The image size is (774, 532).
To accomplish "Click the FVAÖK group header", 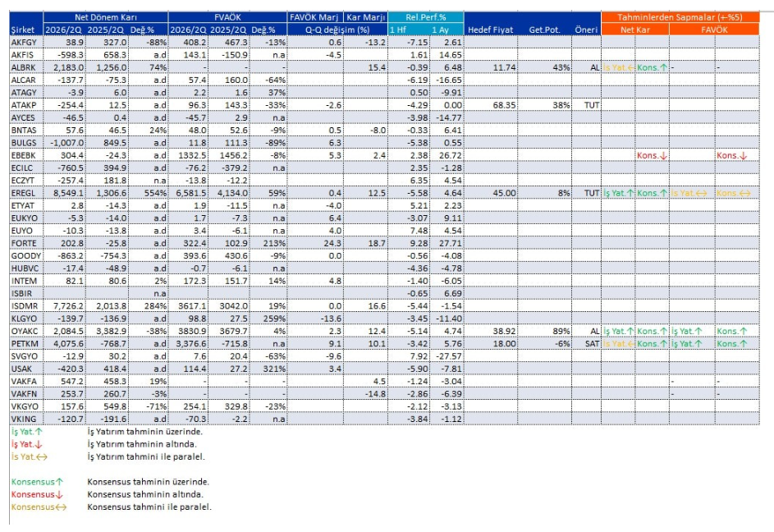I will pos(227,17).
